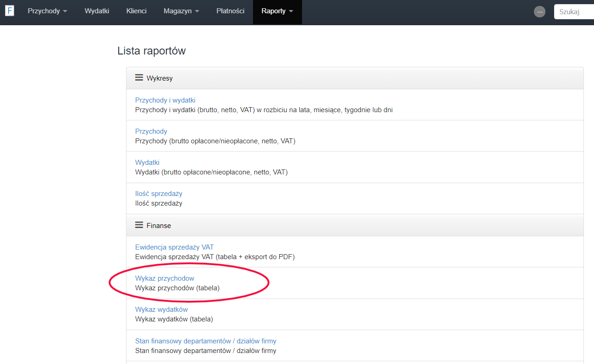Open the Ilość sprzedaży report
Viewport: 594px width, 364px height.
159,194
